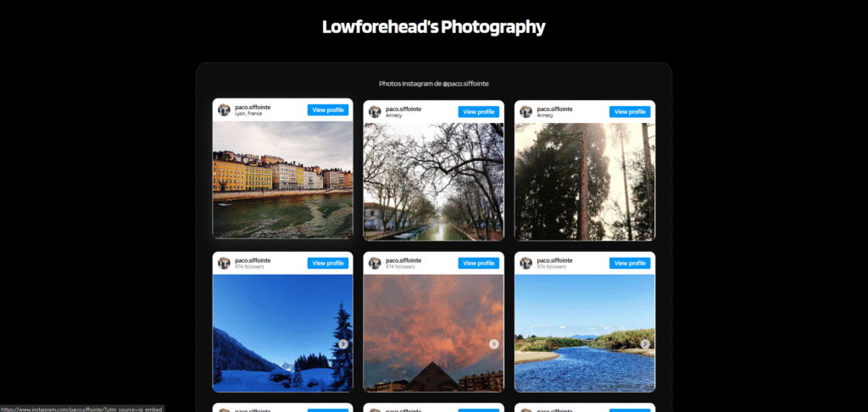Advance the blue river carousel with its next arrow
Screen dimensions: 868x412
(x=645, y=344)
